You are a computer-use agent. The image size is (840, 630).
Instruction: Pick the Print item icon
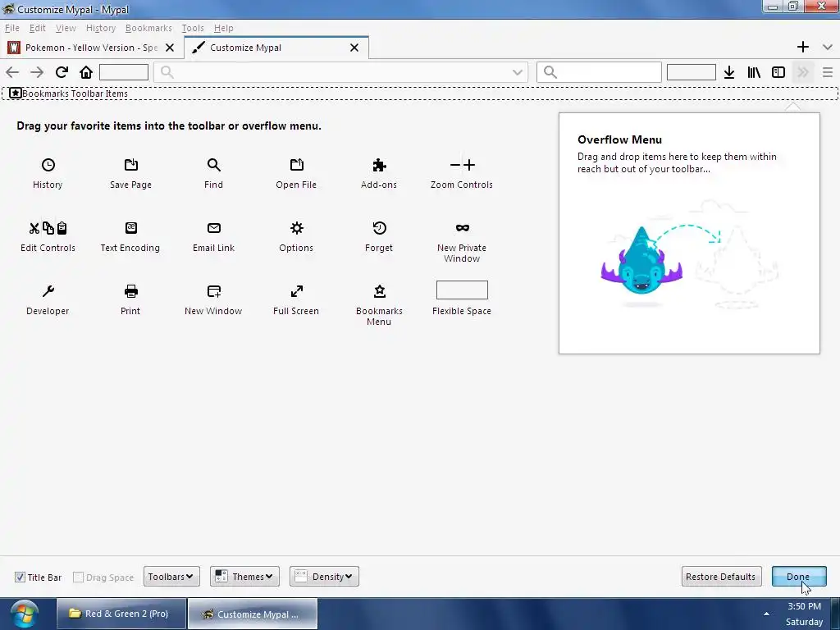130,291
